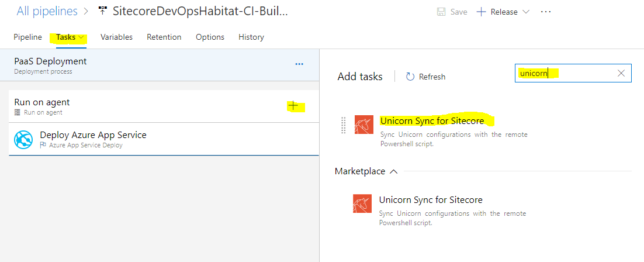Click the Save button label
644x262 pixels.
coord(459,12)
